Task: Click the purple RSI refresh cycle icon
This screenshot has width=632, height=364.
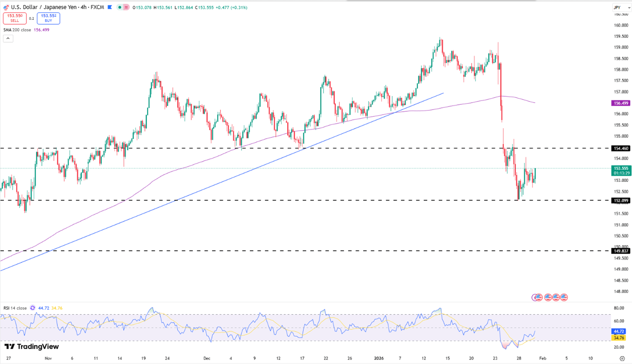Action: 33,308
